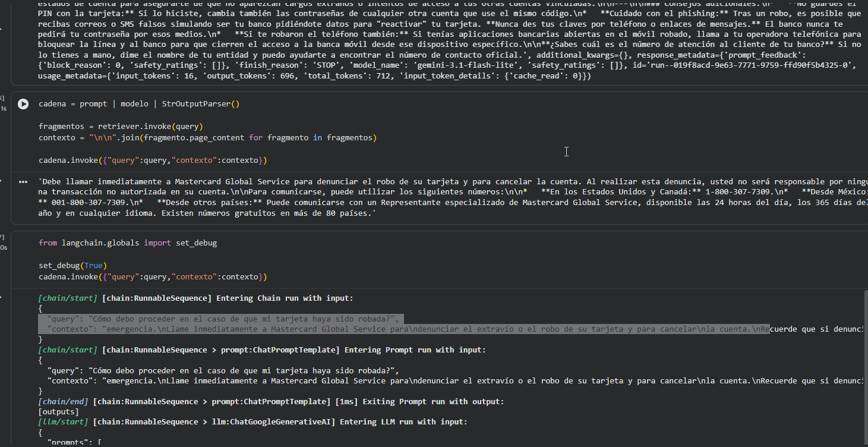Click the line 'fragmentos = retriever.invoke(query)'
Viewport: 868px width, 447px height.
pyautogui.click(x=121, y=127)
